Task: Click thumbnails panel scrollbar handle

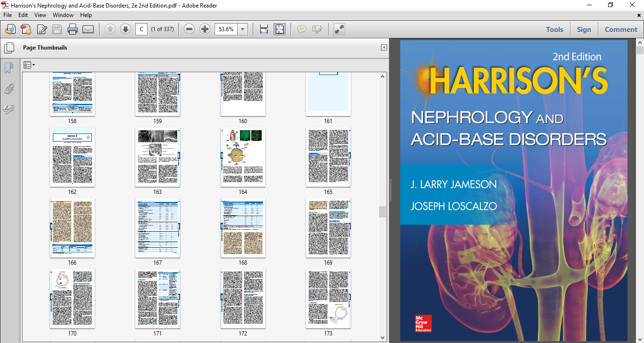Action: point(382,212)
